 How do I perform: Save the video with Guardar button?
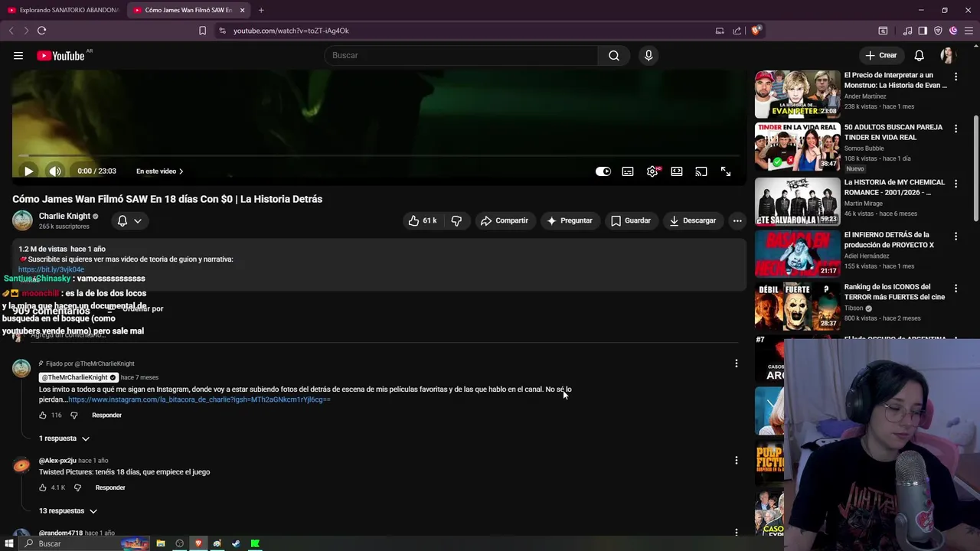[631, 220]
